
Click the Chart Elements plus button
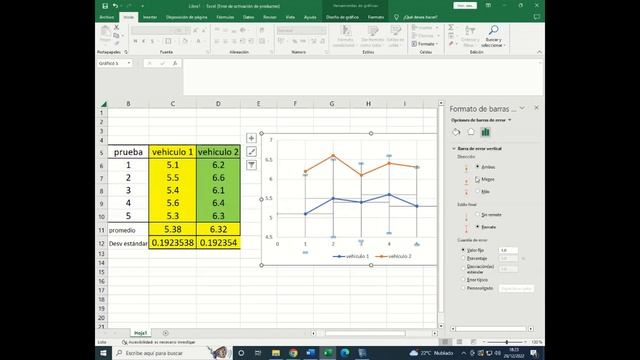[x=251, y=138]
